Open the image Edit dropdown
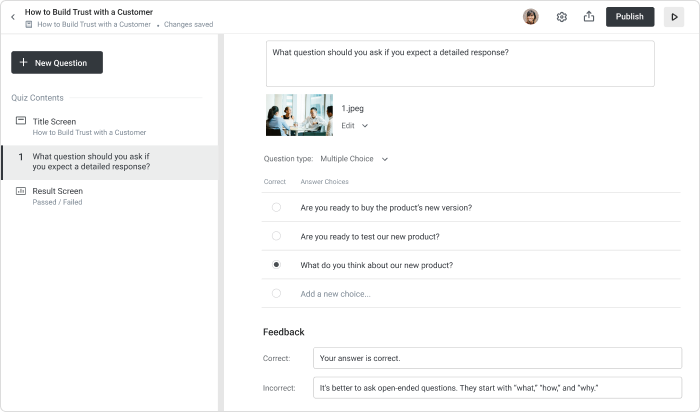The height and width of the screenshot is (412, 700). [354, 126]
